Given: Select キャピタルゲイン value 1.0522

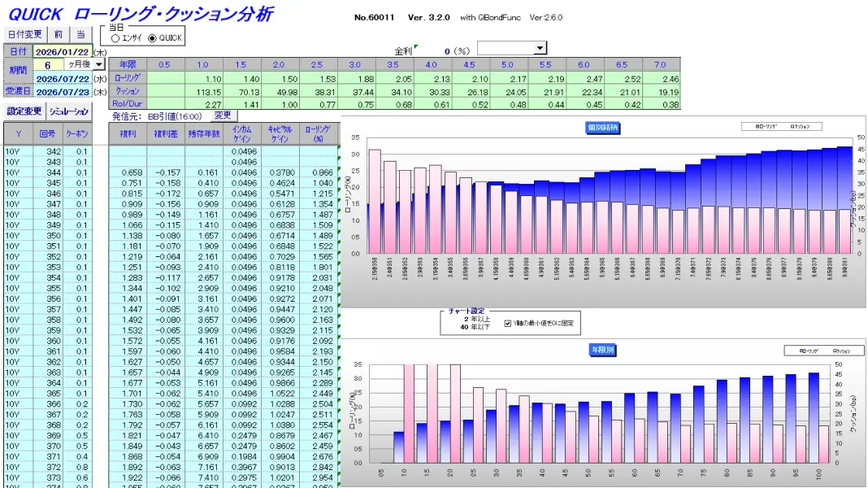Looking at the screenshot, I should (x=280, y=394).
